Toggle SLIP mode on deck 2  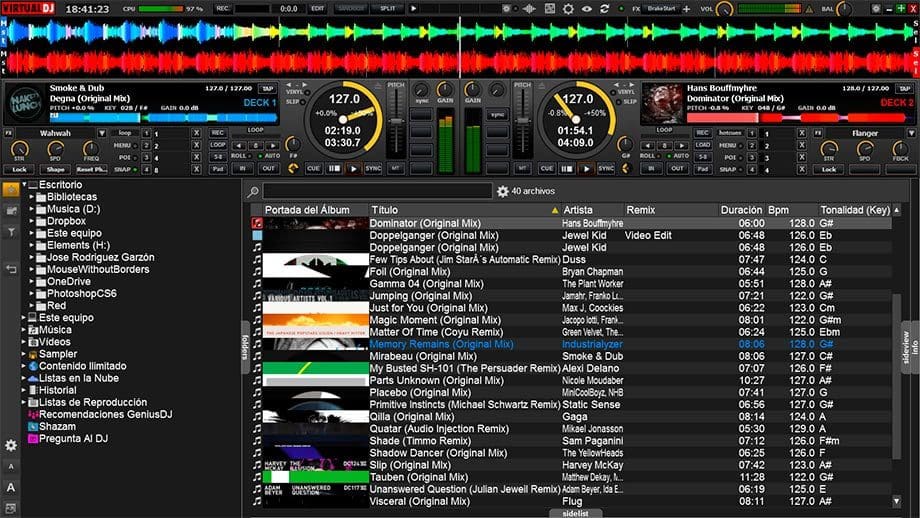[620, 102]
